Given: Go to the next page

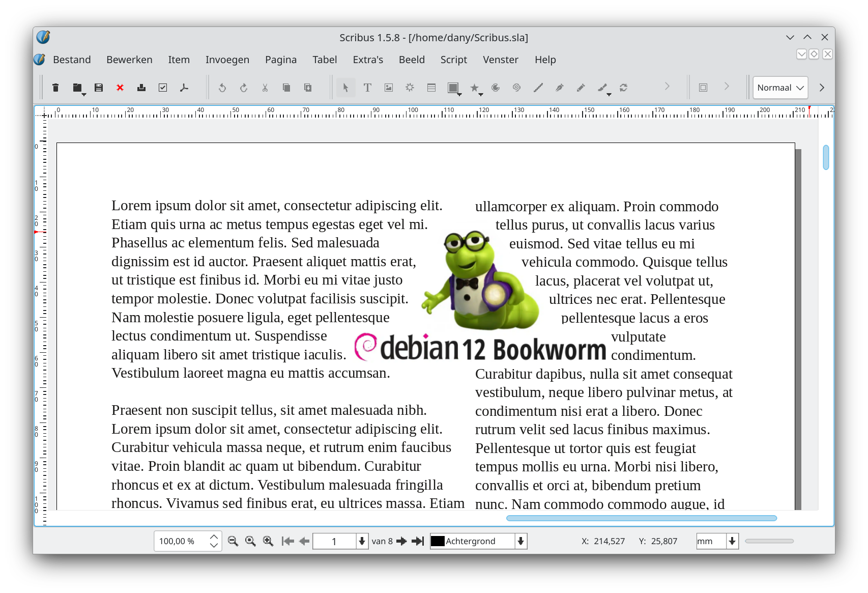Looking at the screenshot, I should coord(401,541).
